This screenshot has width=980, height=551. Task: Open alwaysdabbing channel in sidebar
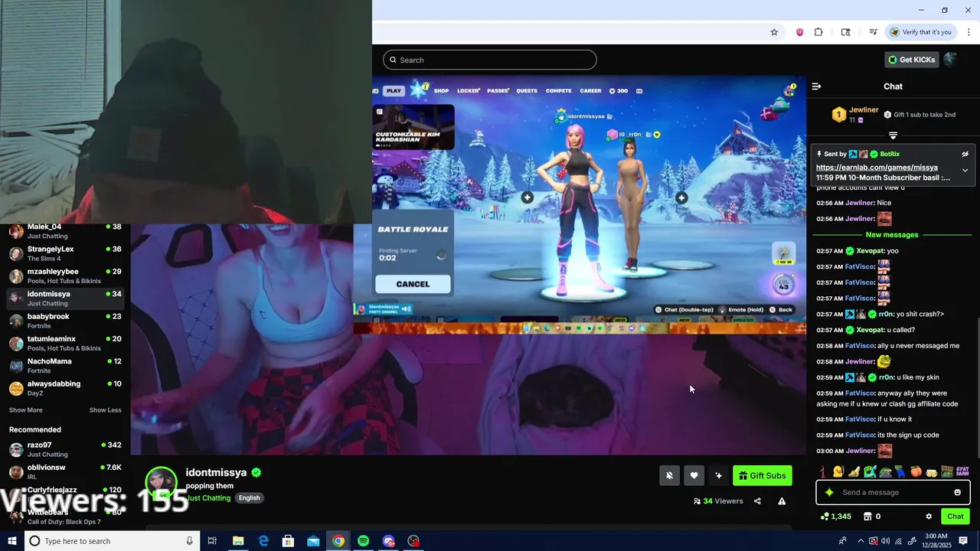[x=65, y=388]
